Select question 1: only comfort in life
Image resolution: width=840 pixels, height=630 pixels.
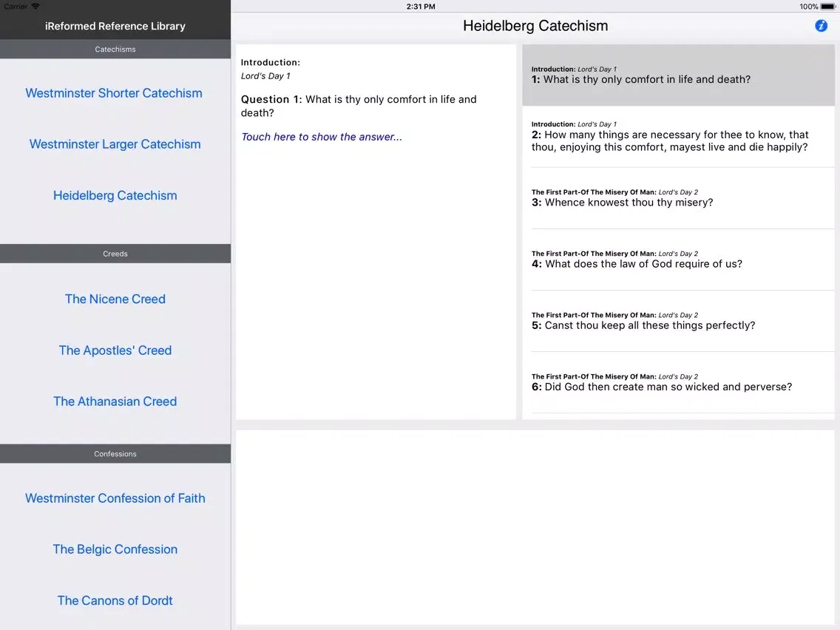(x=678, y=75)
